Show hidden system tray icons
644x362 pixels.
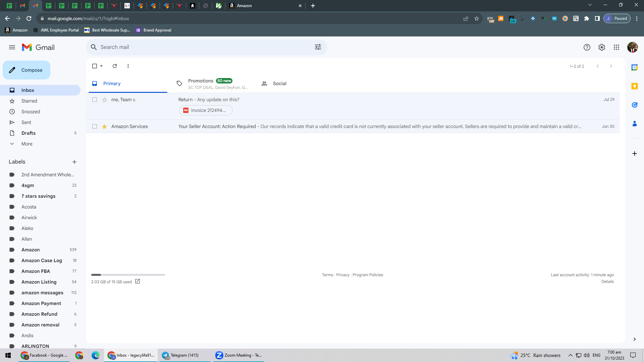(x=571, y=355)
